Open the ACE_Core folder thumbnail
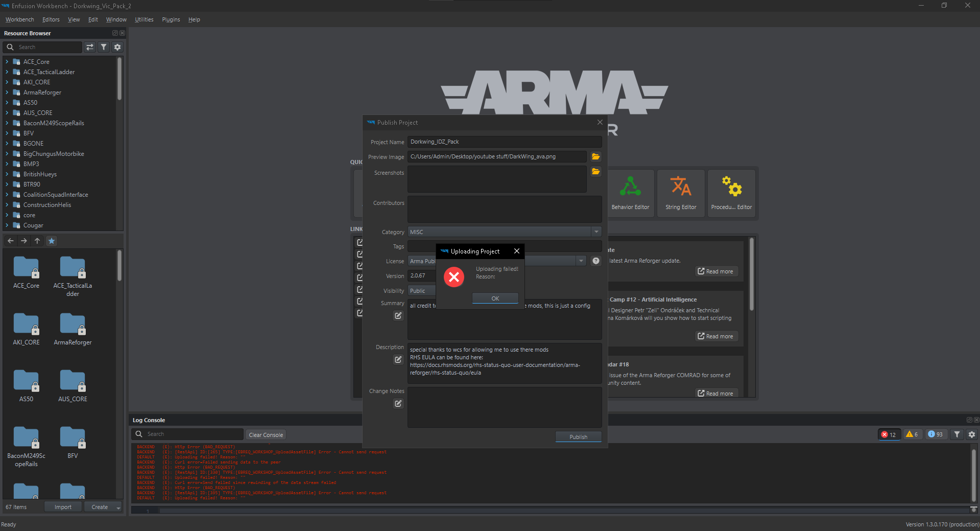Screen dimensions: 980x531 pos(26,273)
